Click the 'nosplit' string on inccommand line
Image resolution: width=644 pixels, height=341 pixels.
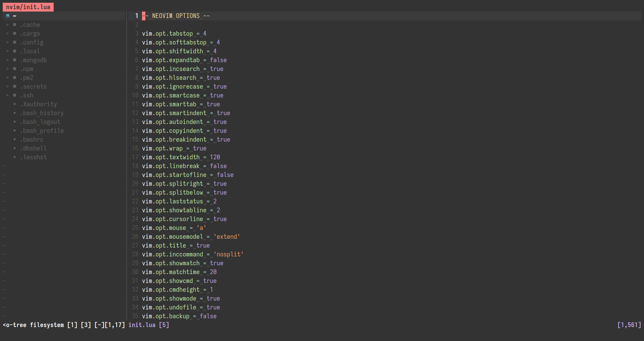[229, 254]
